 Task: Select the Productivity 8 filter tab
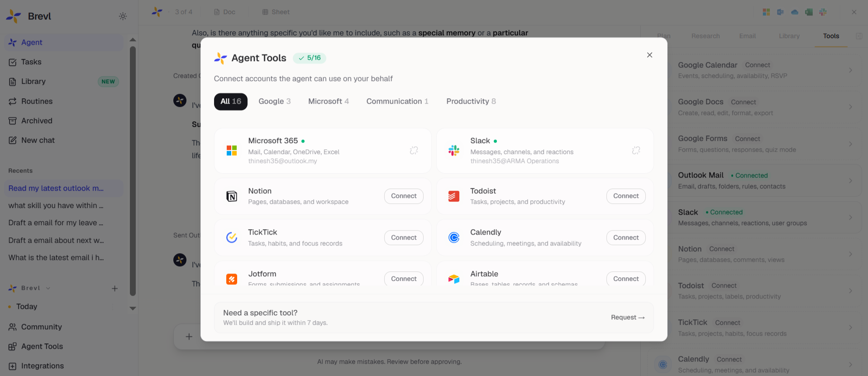coord(471,101)
